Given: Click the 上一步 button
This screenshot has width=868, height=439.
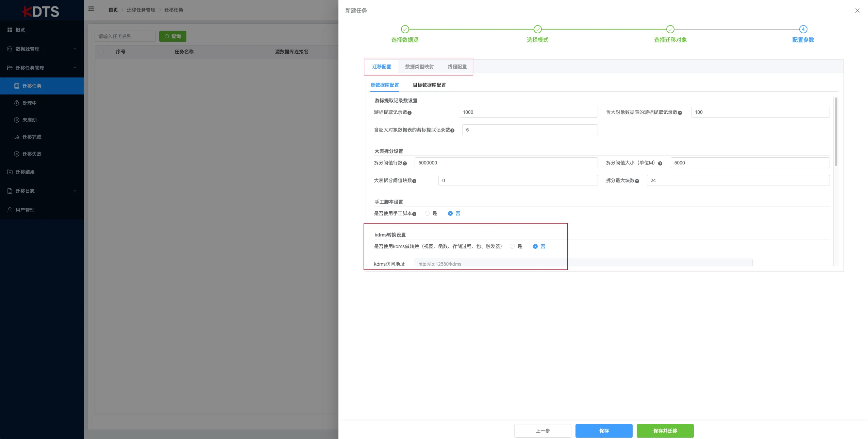Looking at the screenshot, I should [x=542, y=431].
